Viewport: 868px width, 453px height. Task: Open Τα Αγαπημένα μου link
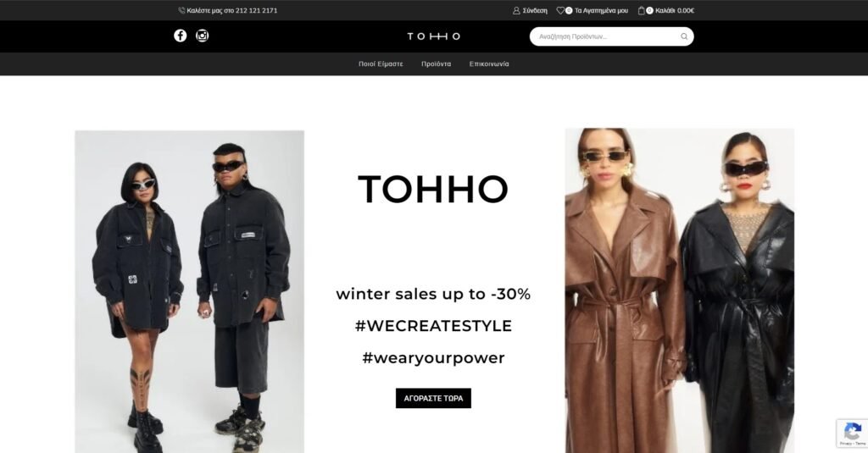pyautogui.click(x=601, y=10)
